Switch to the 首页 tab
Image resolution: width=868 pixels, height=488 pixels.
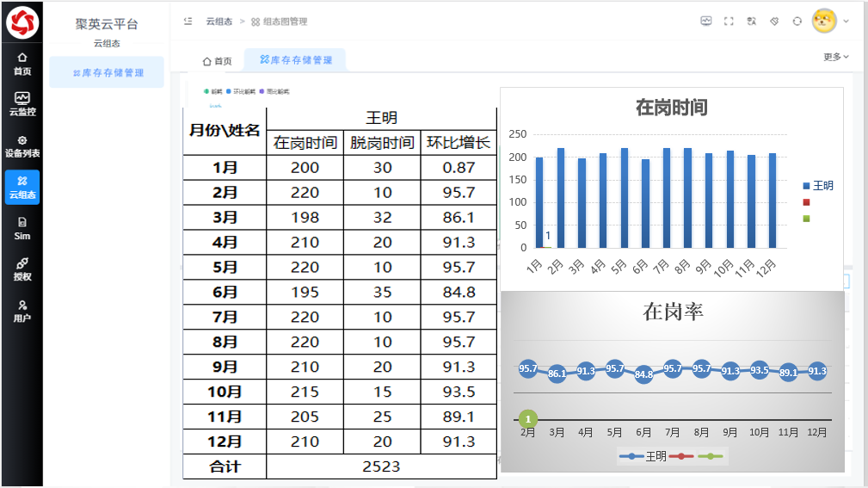(217, 61)
